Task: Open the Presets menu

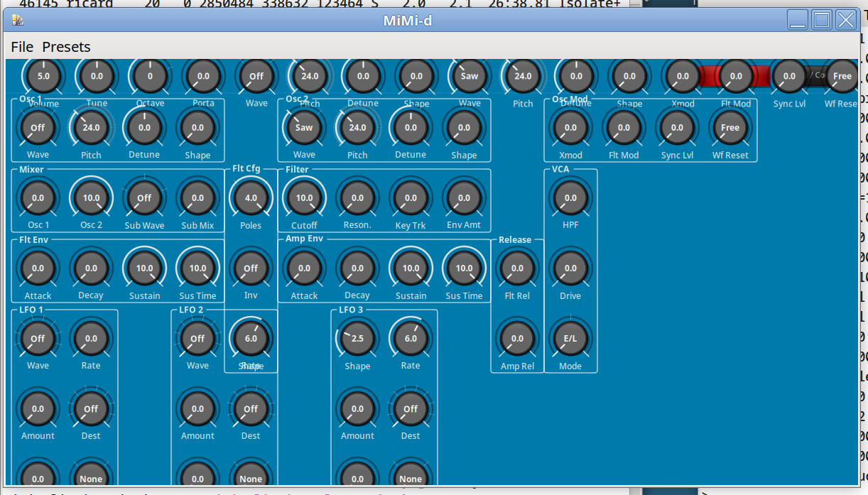Action: [x=66, y=47]
